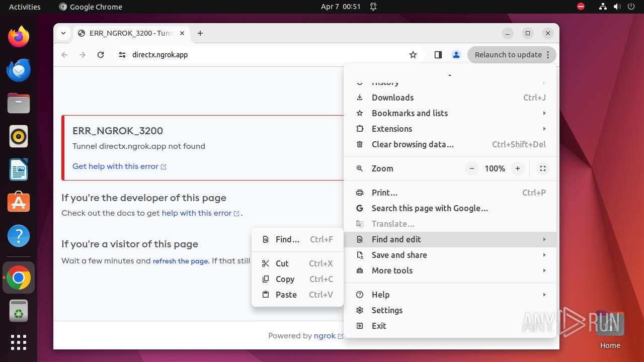Open a new tab
644x362 pixels.
(200, 33)
